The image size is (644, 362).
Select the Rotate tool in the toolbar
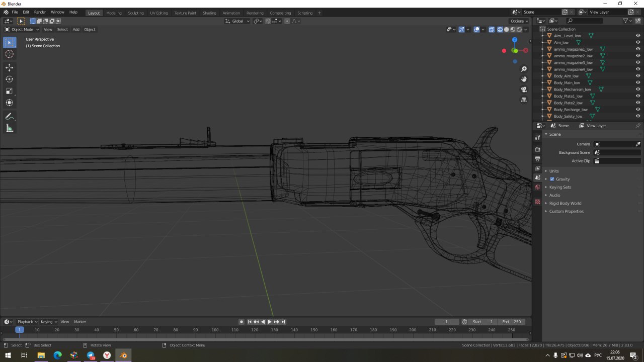point(9,79)
